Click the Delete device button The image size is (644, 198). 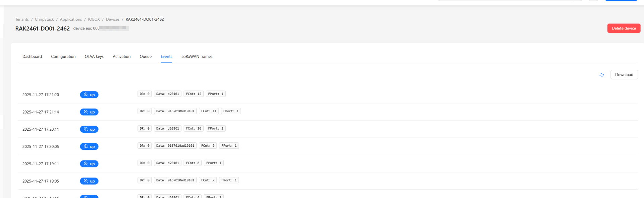point(624,28)
